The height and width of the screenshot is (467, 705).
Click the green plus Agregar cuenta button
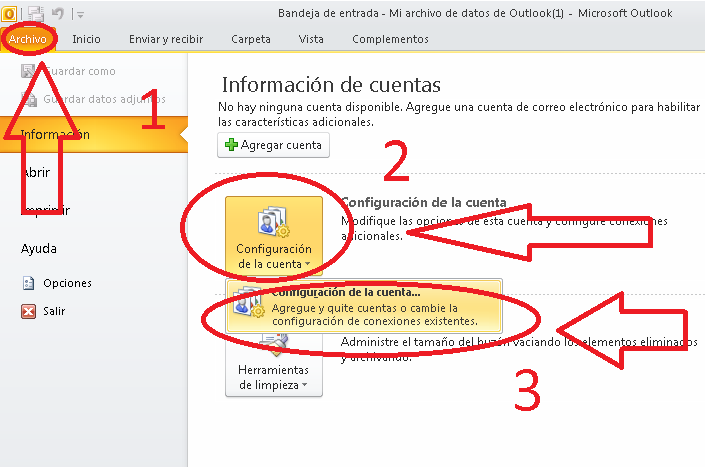pyautogui.click(x=273, y=145)
